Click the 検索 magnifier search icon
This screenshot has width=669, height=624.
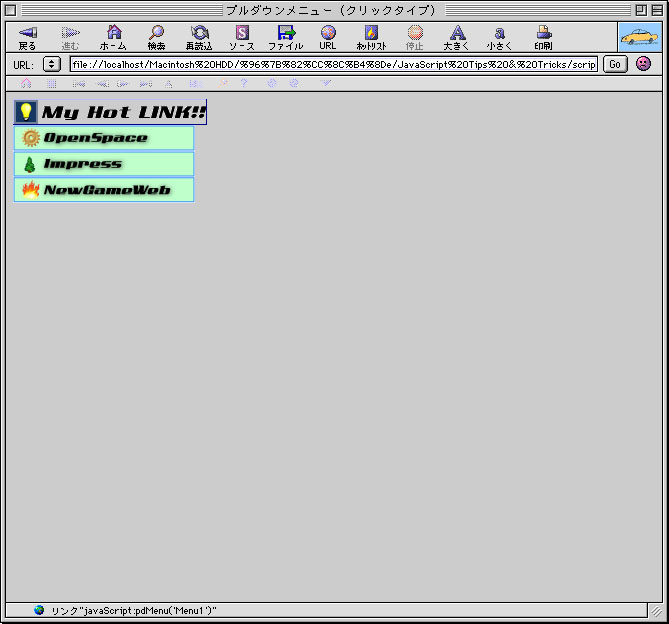tap(157, 32)
